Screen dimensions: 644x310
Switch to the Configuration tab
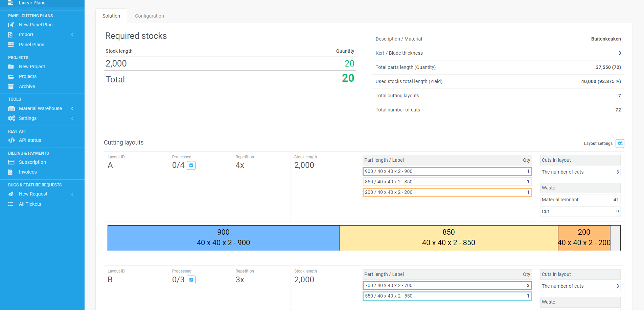[149, 16]
